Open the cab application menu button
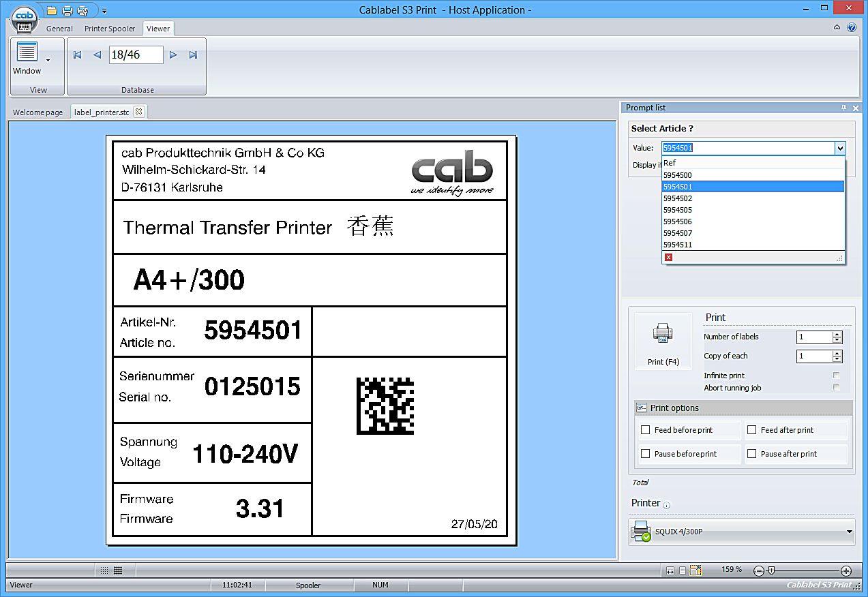Screen dimensions: 868x597 coord(25,18)
